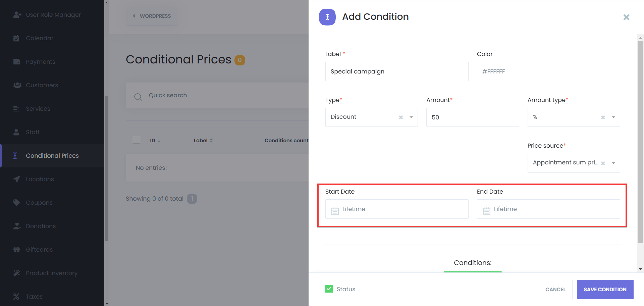Click the Payments card icon

pos(16,62)
